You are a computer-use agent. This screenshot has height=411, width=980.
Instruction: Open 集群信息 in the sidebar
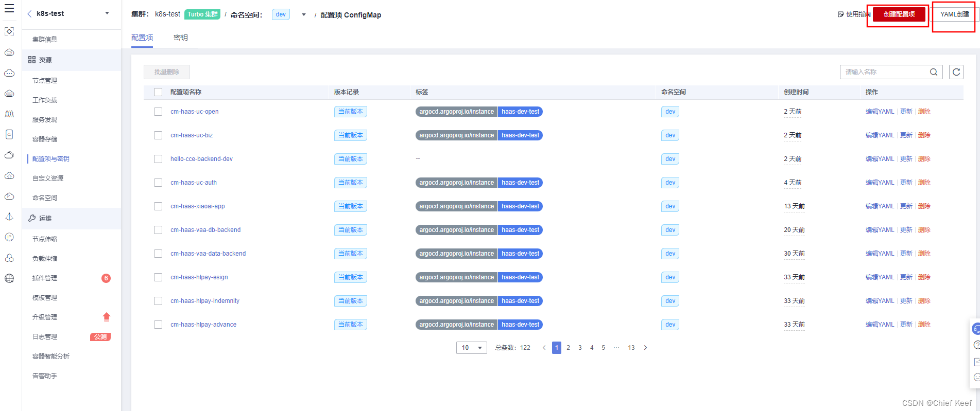pos(45,40)
